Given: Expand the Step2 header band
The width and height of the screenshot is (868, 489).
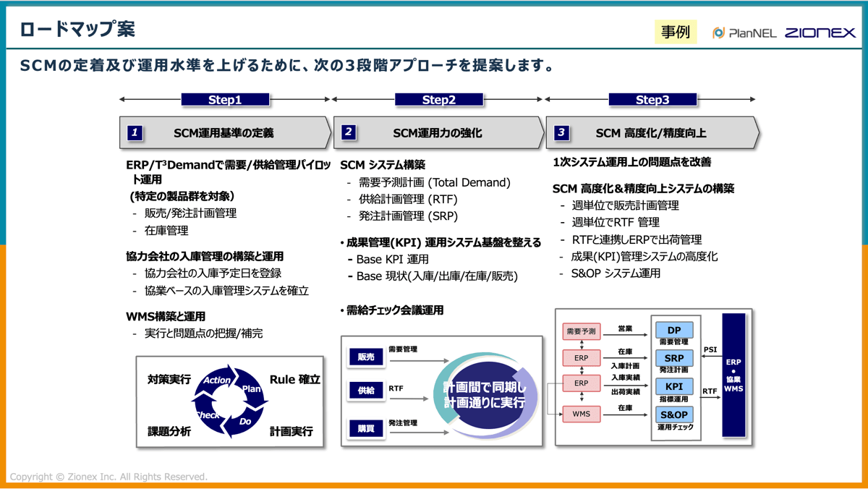Looking at the screenshot, I should tap(439, 99).
